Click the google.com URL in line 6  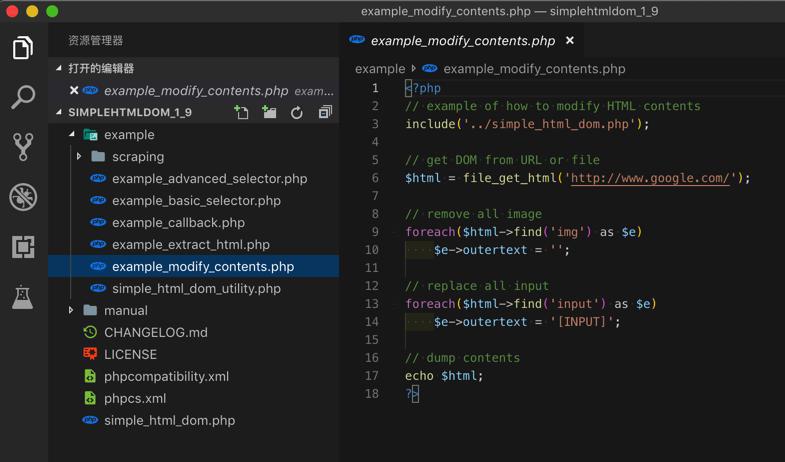649,178
